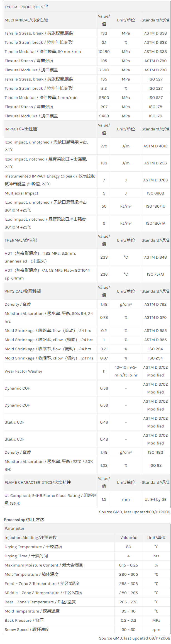Viewport: 171px width, 644px height.
Task: Select the FLAME CHARACTERISTICS/火焰特性 header
Action: click(38, 482)
